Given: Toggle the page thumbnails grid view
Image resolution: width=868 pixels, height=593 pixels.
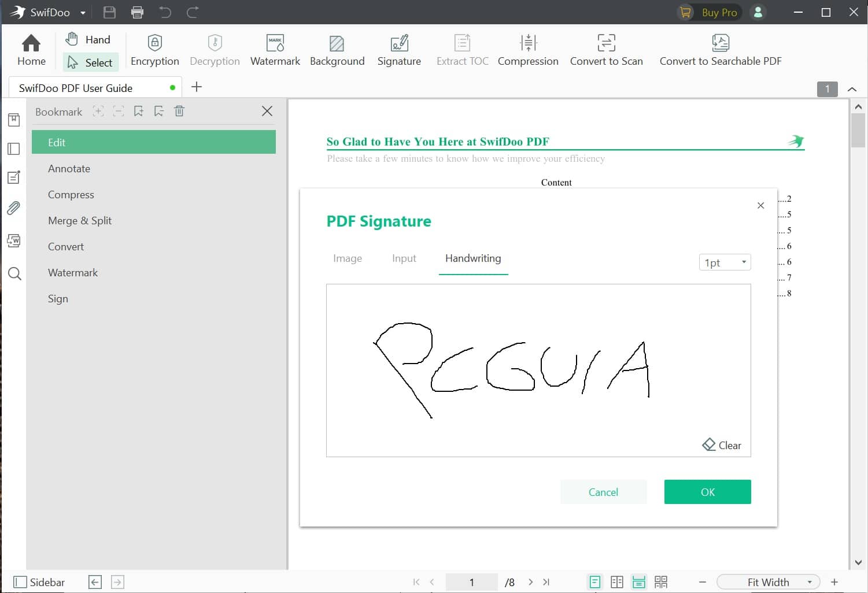Looking at the screenshot, I should [x=661, y=582].
